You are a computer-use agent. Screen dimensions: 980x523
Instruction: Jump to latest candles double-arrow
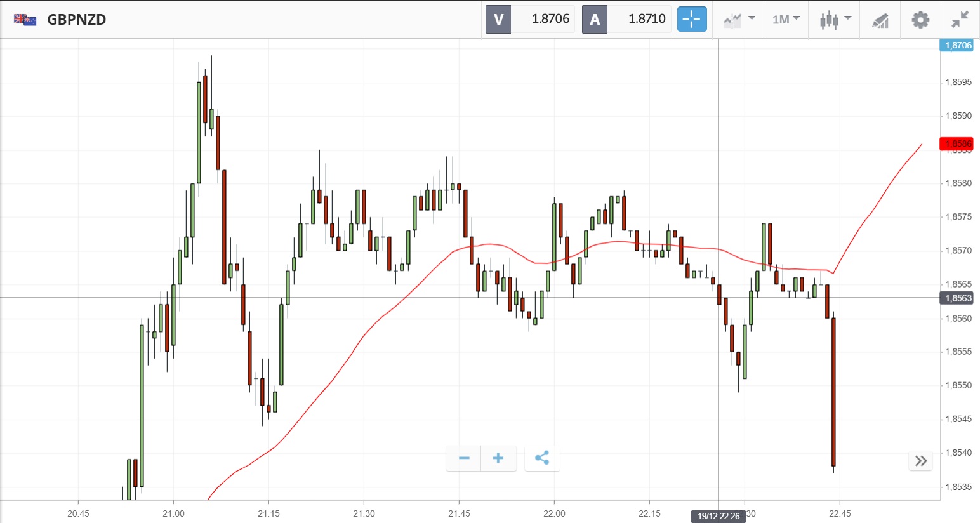[x=921, y=461]
